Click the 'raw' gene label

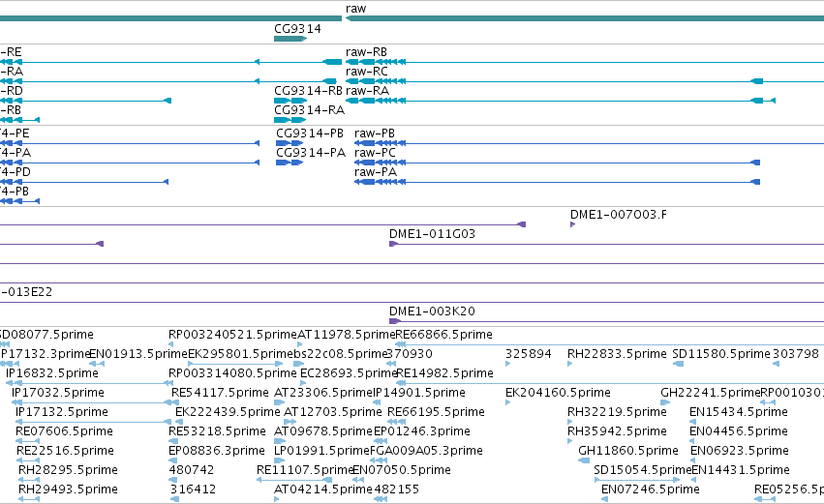(355, 9)
